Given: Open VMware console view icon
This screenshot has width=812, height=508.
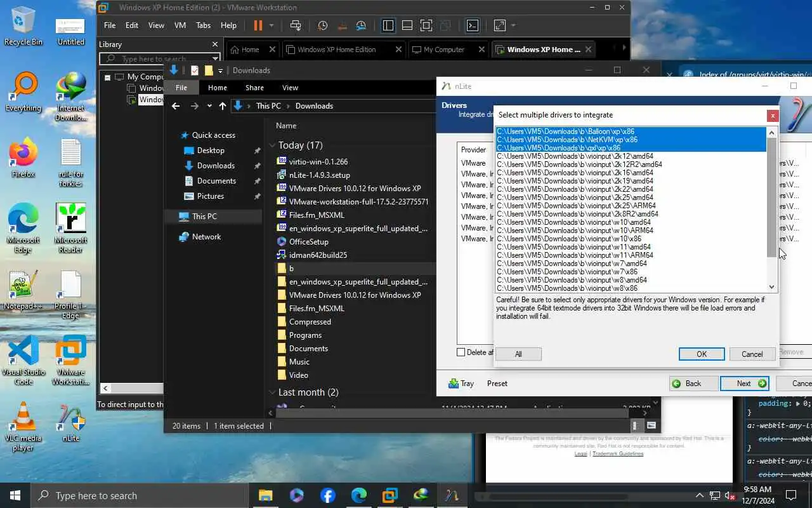Looking at the screenshot, I should [x=473, y=25].
